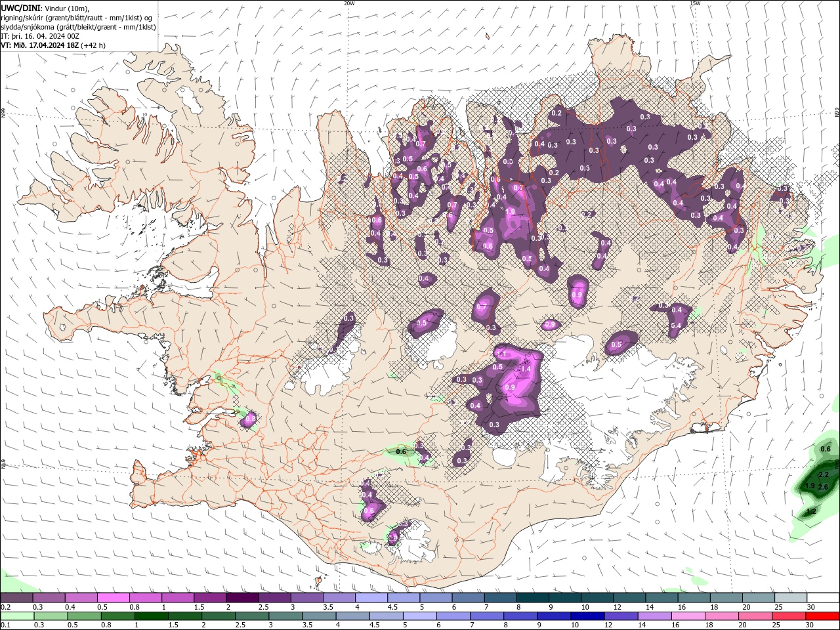Click the slate blue 6 swatch, upper legend row
Image resolution: width=840 pixels, height=630 pixels.
pos(469,597)
